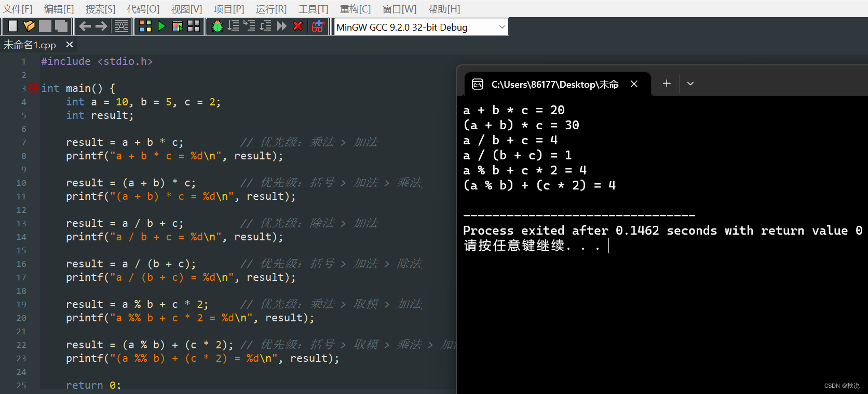The width and height of the screenshot is (868, 394).
Task: Click terminal output (a + b) * c = 30
Action: (521, 125)
